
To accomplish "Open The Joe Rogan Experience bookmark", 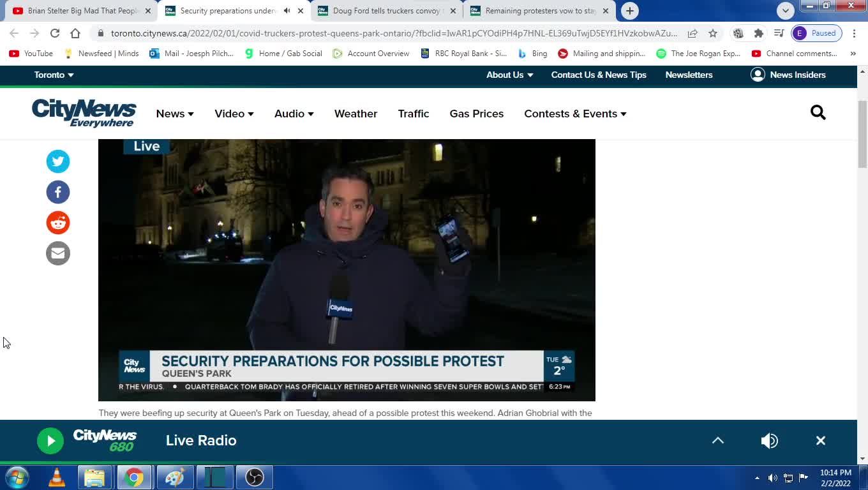I will [x=698, y=54].
